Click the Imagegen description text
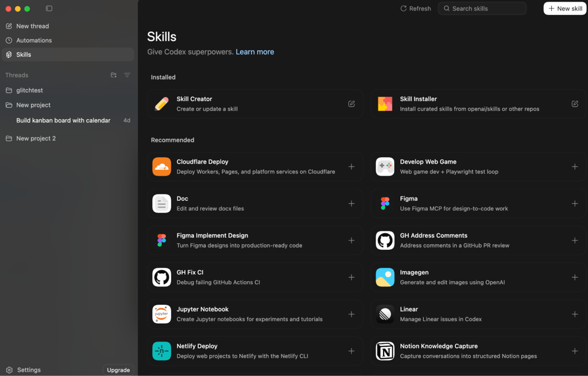This screenshot has height=376, width=588. 452,282
